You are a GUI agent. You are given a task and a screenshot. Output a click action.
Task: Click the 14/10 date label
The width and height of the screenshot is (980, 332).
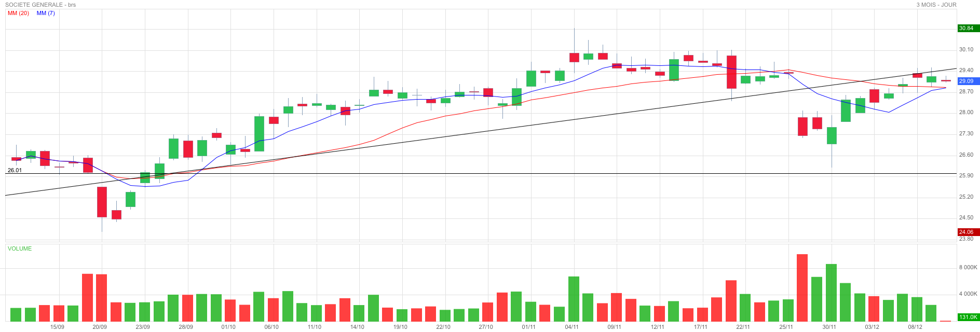[x=357, y=327]
